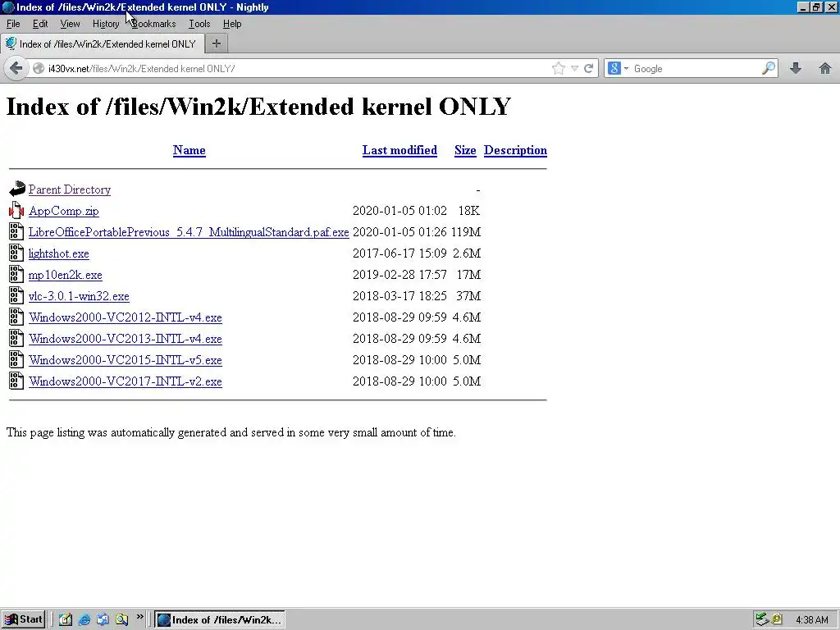Screen dimensions: 840x630
Task: Click the binary icon beside Windows2000-VC2013
Action: [x=16, y=339]
